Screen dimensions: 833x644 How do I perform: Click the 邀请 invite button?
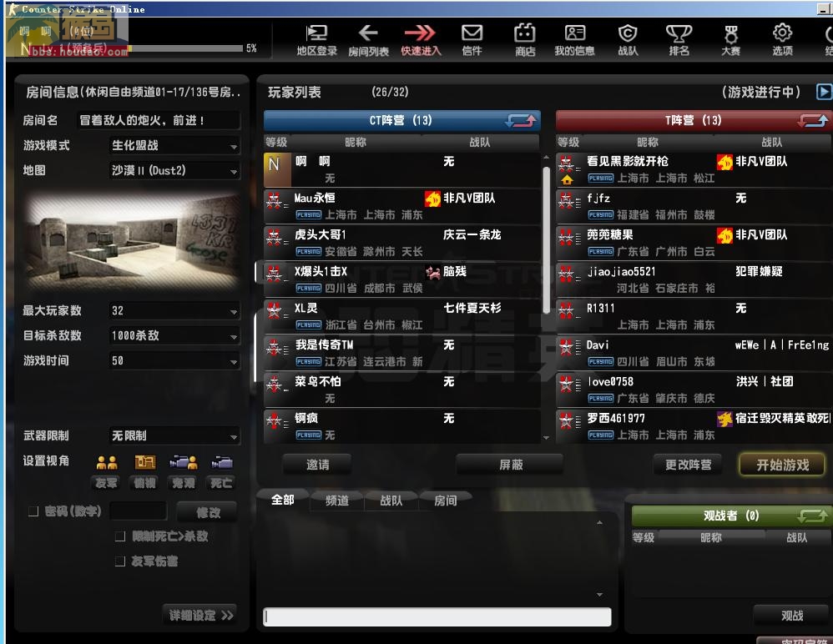[318, 465]
